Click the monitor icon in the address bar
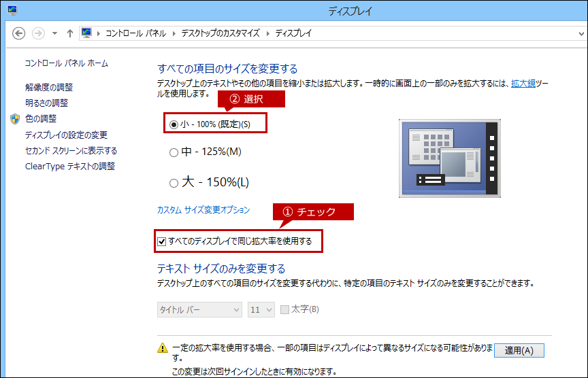Image resolution: width=588 pixels, height=378 pixels. [86, 33]
